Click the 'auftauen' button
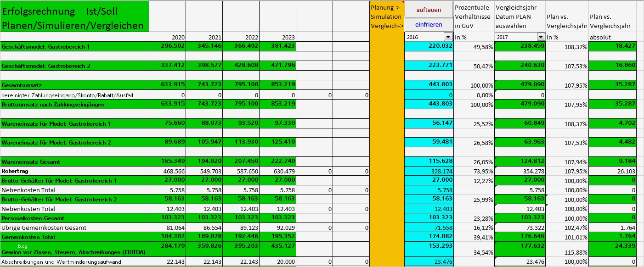Viewport: 644px width, 267px height. [x=429, y=10]
